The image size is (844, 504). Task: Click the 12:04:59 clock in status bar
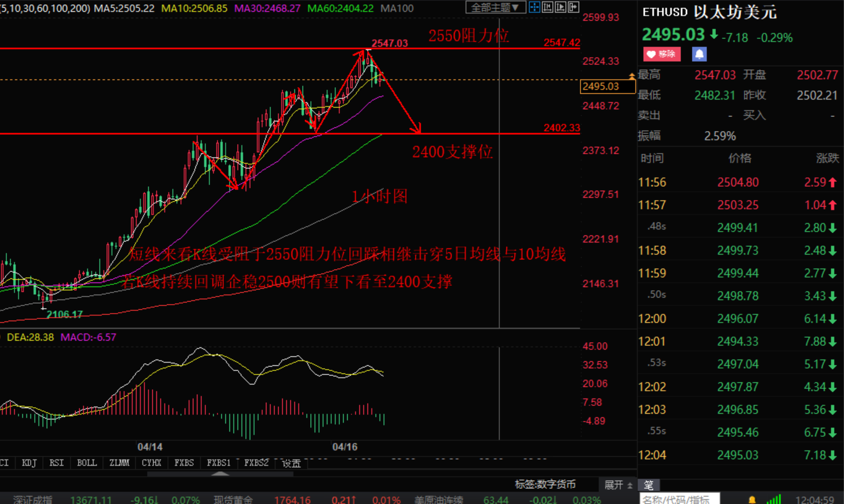pyautogui.click(x=815, y=500)
